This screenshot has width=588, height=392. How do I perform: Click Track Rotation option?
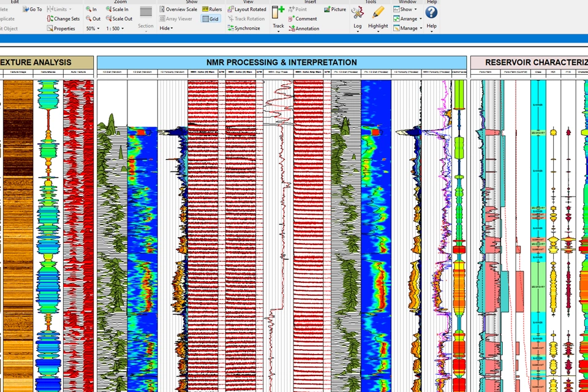246,18
